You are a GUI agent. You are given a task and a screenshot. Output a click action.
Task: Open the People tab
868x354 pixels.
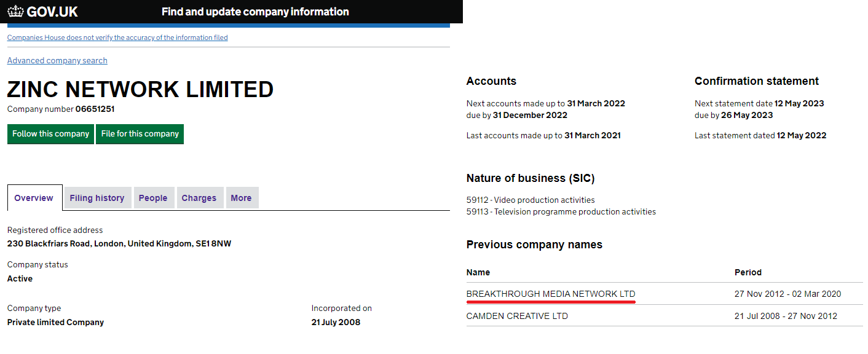coord(153,198)
